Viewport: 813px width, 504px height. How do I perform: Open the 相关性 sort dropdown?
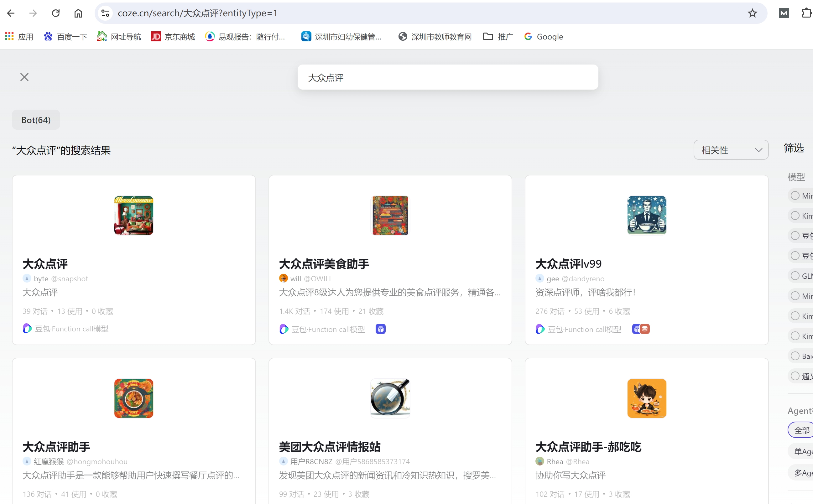coord(731,150)
